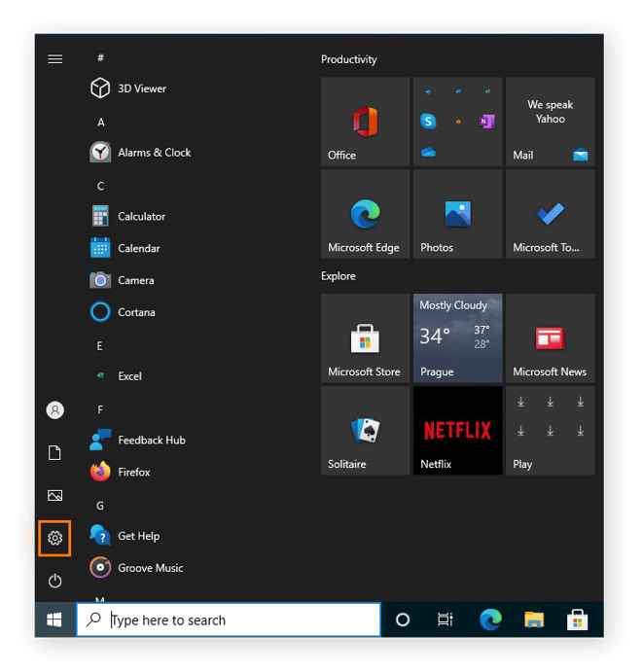
Task: Open the Mail tile
Action: click(551, 122)
